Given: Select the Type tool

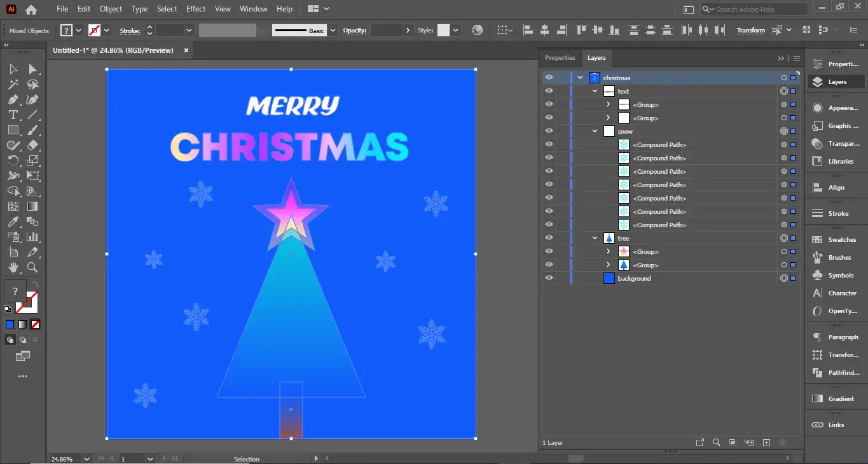Looking at the screenshot, I should tap(13, 115).
